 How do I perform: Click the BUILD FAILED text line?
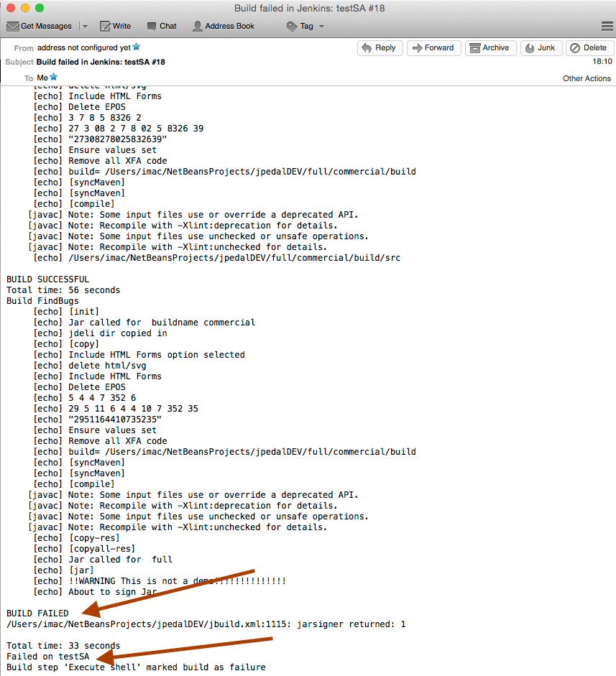point(37,614)
